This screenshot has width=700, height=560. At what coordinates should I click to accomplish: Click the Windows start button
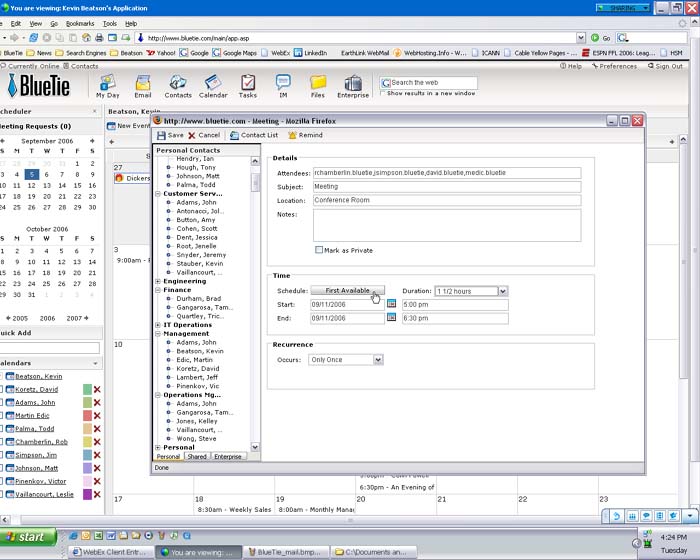pyautogui.click(x=28, y=537)
